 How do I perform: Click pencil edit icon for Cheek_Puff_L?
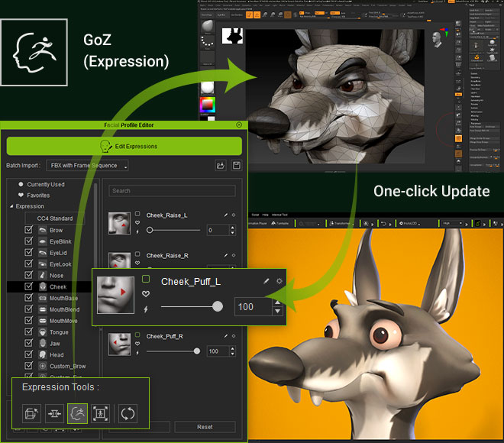(x=267, y=281)
